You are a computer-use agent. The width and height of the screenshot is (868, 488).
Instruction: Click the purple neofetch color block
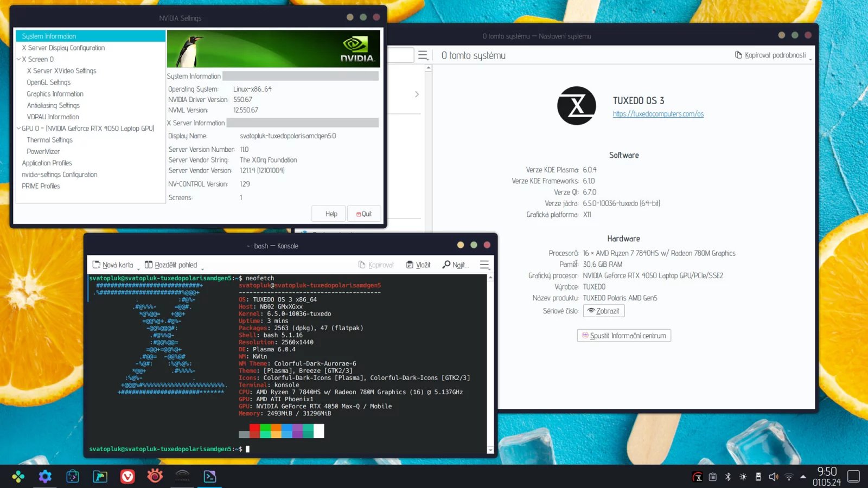(x=297, y=431)
